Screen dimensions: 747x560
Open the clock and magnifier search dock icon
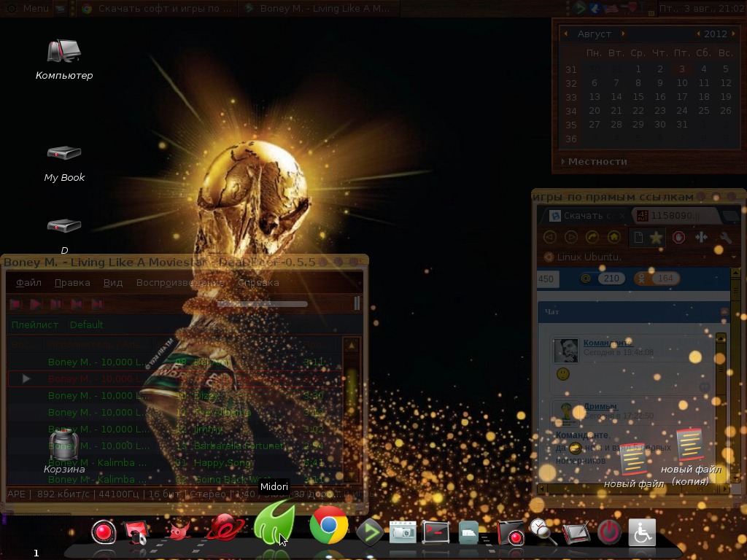(543, 532)
